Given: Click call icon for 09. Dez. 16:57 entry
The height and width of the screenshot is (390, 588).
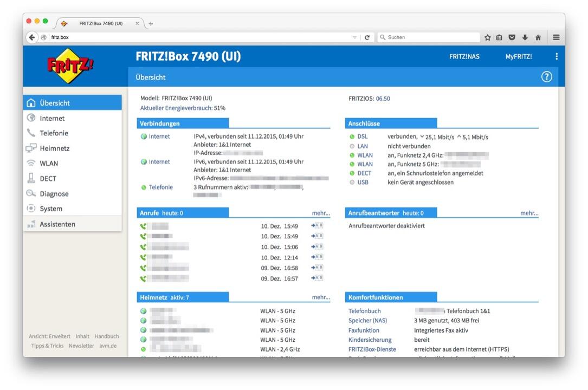Looking at the screenshot, I should click(x=143, y=278).
